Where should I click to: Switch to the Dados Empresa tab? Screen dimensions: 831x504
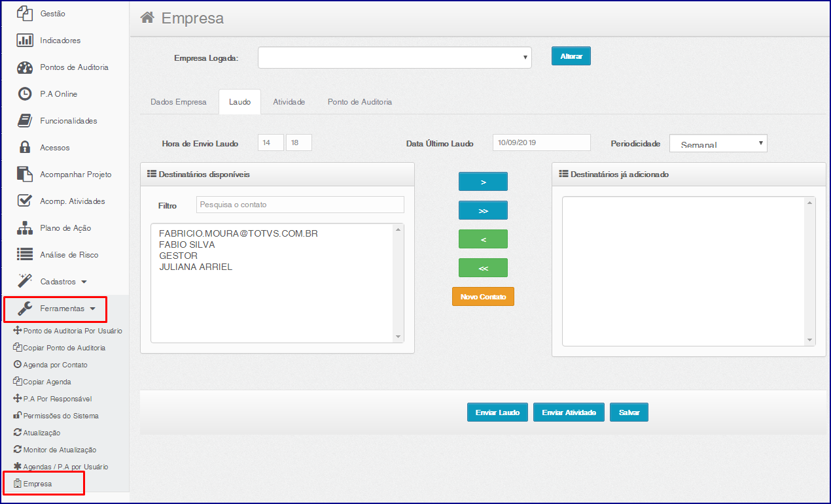179,102
